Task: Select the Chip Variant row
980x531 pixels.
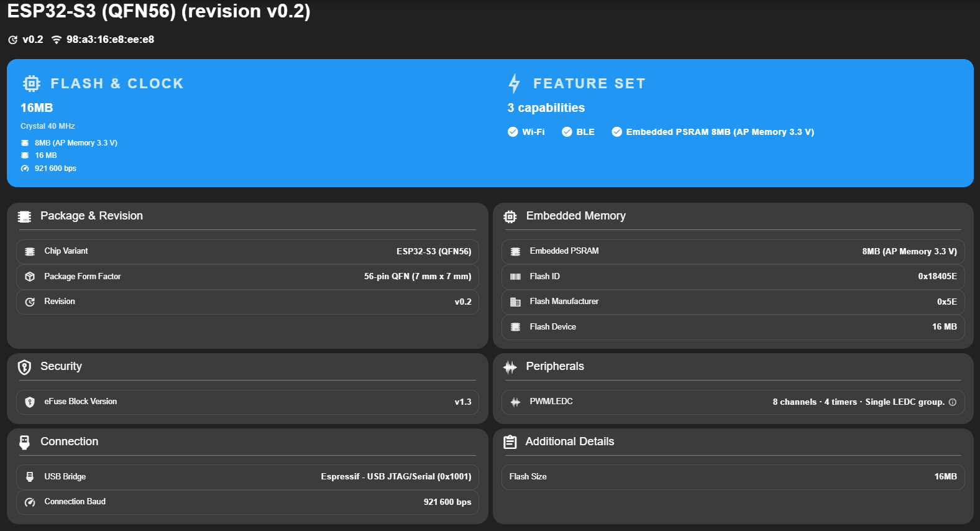Action: (247, 251)
